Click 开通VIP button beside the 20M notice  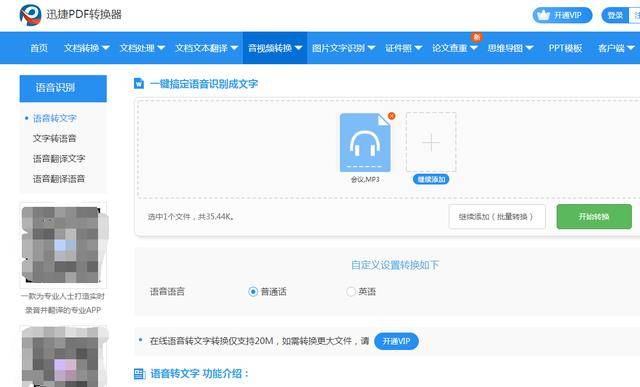click(396, 341)
